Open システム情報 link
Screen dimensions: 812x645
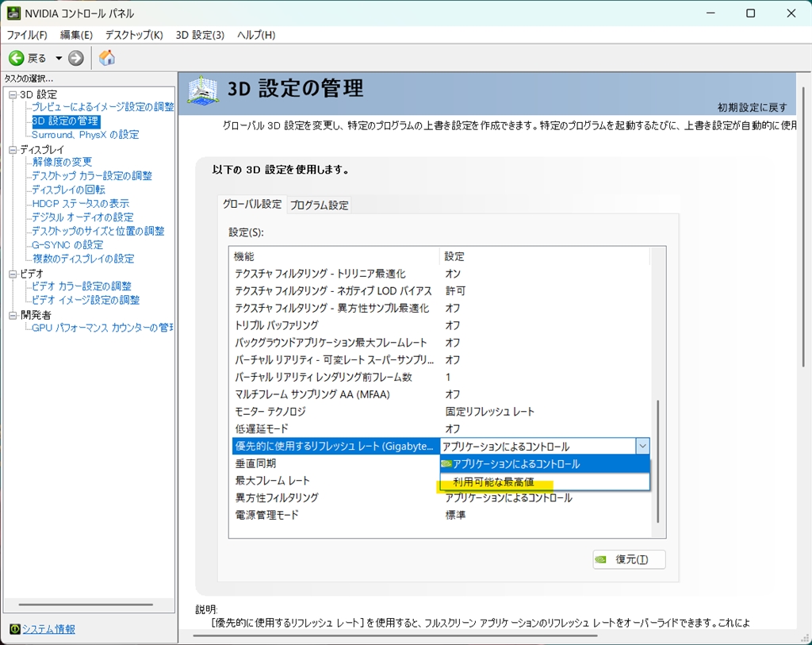click(x=48, y=629)
